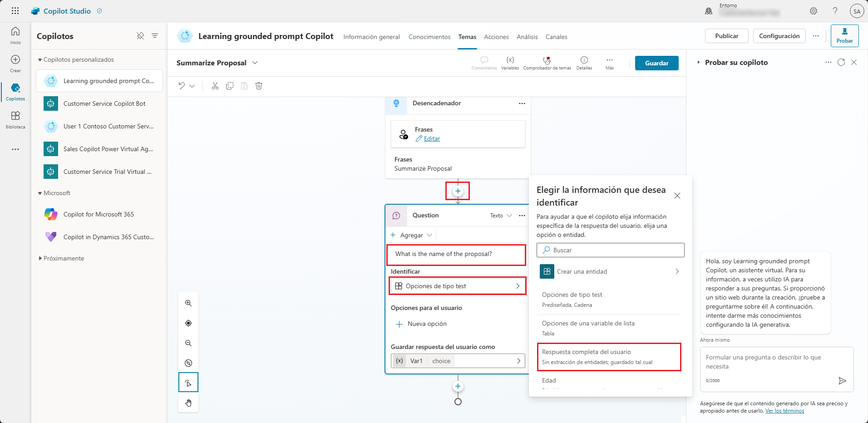
Task: Open header overflow ellipsis beside Configuración
Action: coord(816,36)
